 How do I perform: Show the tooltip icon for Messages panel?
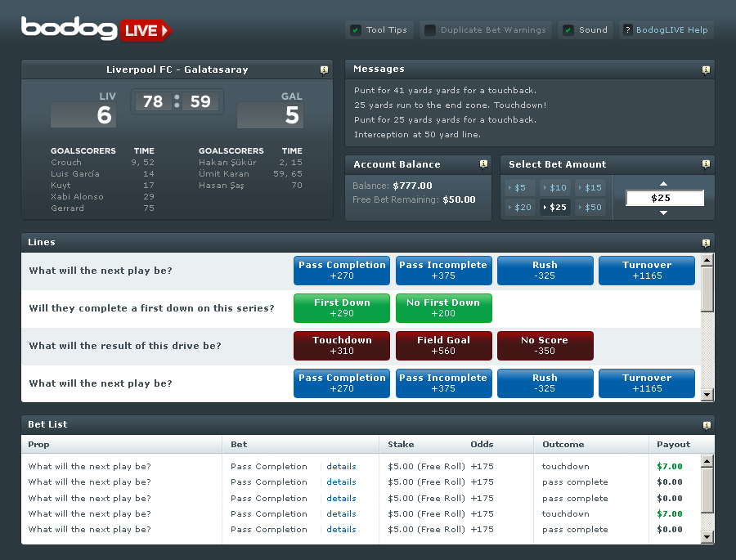point(706,70)
